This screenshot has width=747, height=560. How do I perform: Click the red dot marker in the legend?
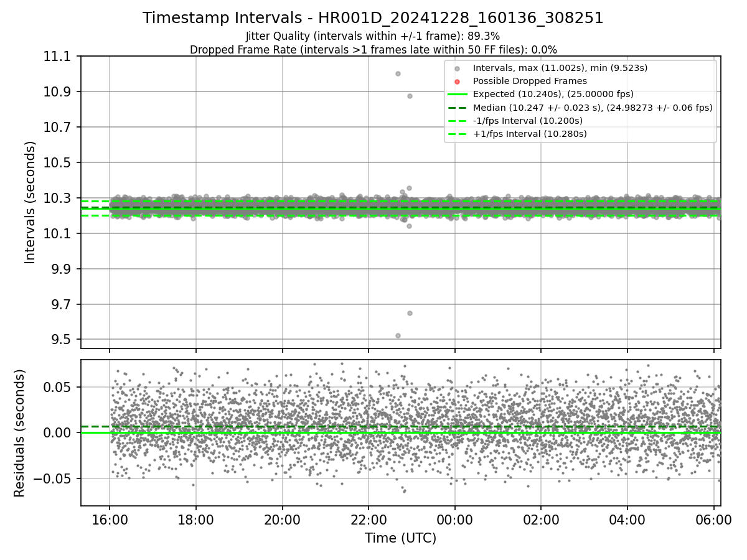tap(457, 82)
